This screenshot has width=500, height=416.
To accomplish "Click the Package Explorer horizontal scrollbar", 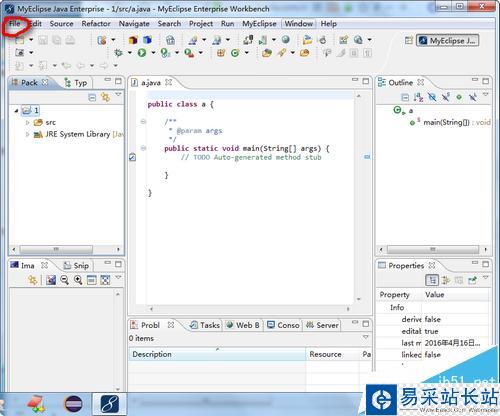I will pyautogui.click(x=56, y=249).
